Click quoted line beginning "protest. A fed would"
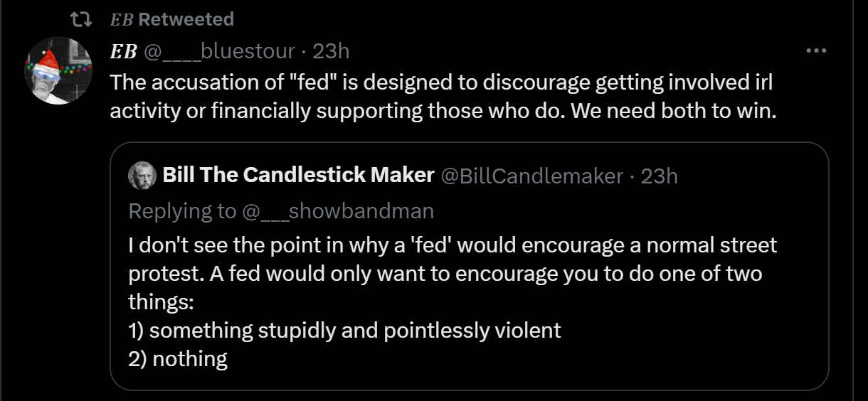 (445, 274)
